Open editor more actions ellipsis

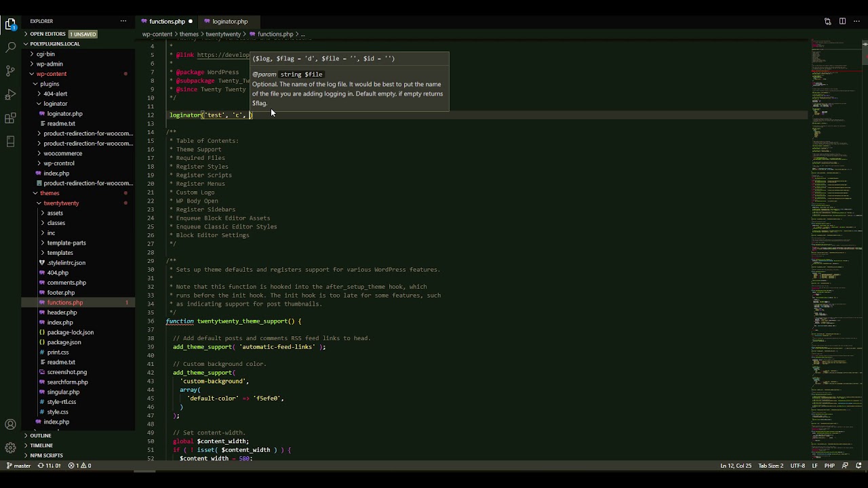[x=856, y=21]
